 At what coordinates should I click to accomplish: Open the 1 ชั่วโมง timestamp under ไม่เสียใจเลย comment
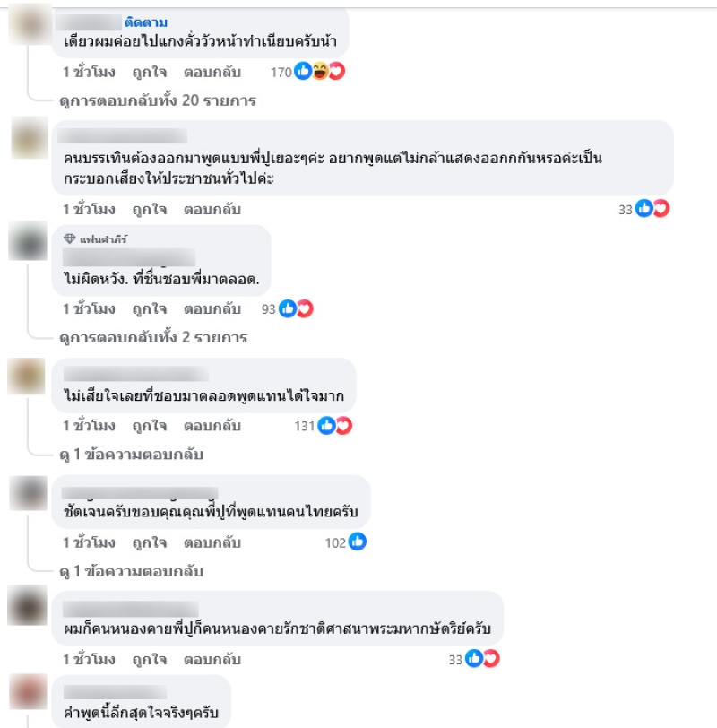pyautogui.click(x=89, y=426)
